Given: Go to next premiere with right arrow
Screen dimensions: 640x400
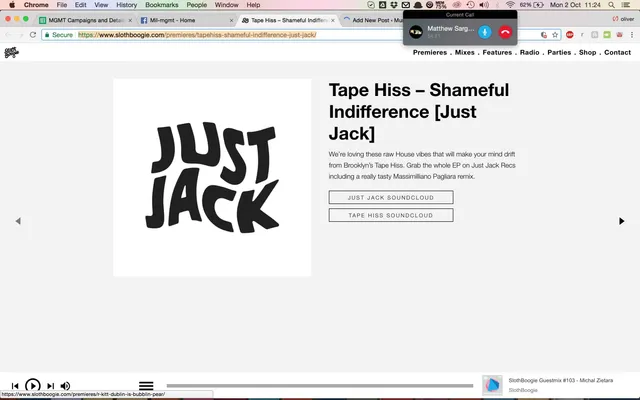Looking at the screenshot, I should point(621,221).
